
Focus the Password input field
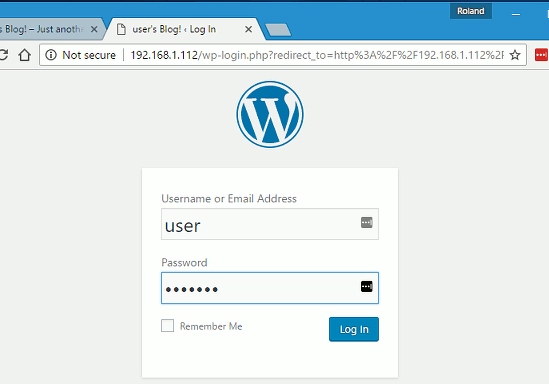click(x=270, y=288)
